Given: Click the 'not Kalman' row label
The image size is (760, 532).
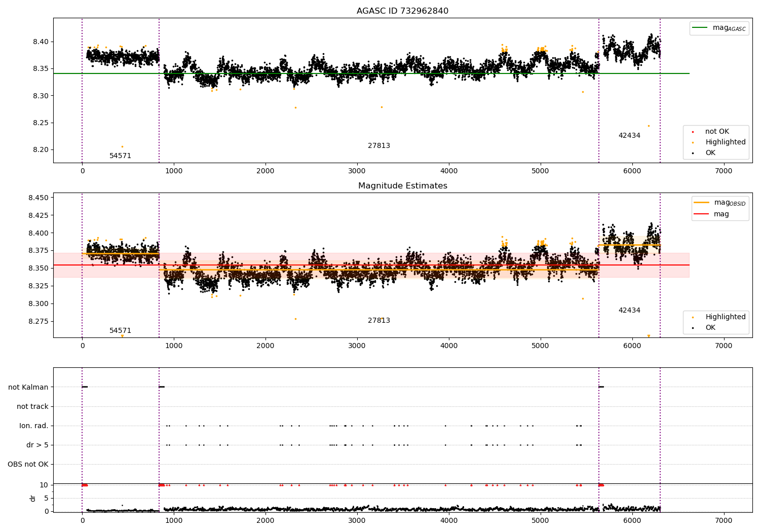Looking at the screenshot, I should pyautogui.click(x=28, y=387).
